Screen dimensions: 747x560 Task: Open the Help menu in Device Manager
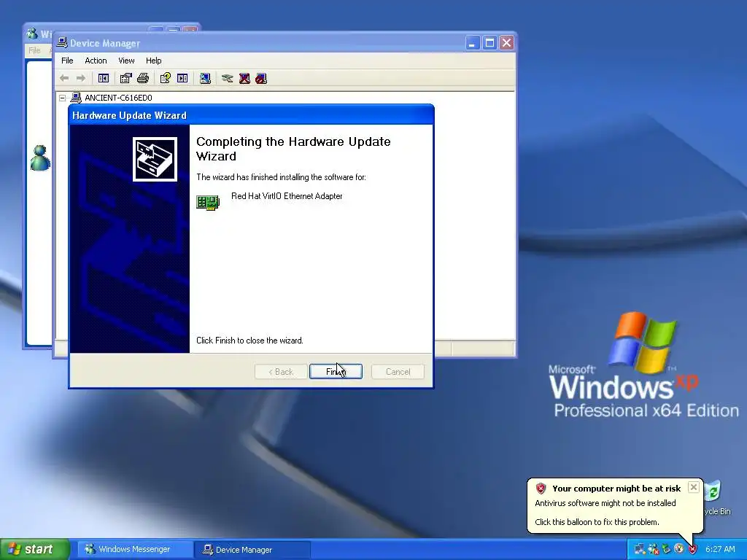coord(153,61)
